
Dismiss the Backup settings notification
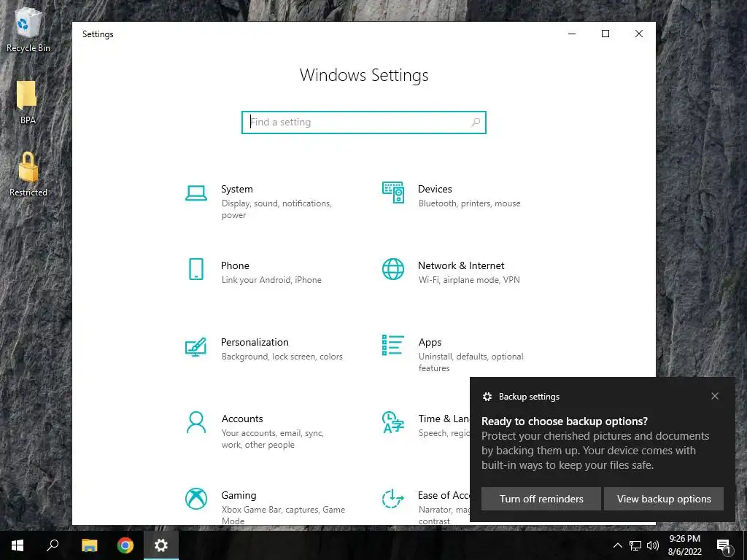715,396
